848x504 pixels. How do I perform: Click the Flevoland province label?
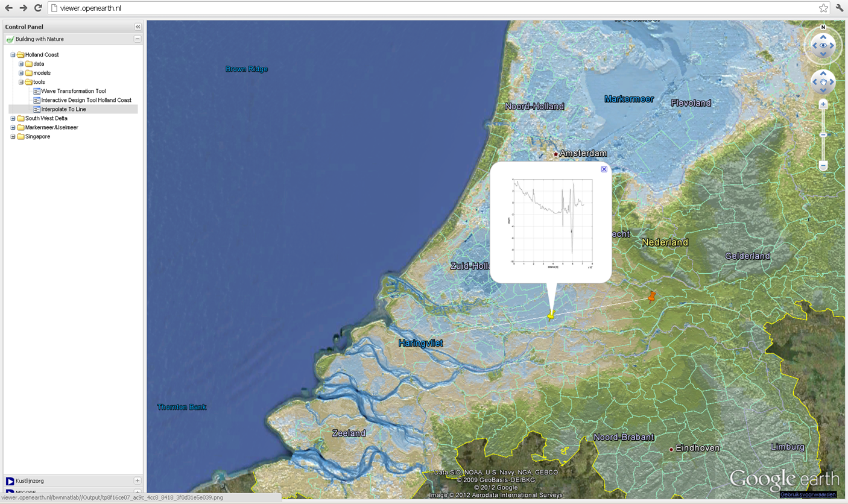[x=691, y=103]
